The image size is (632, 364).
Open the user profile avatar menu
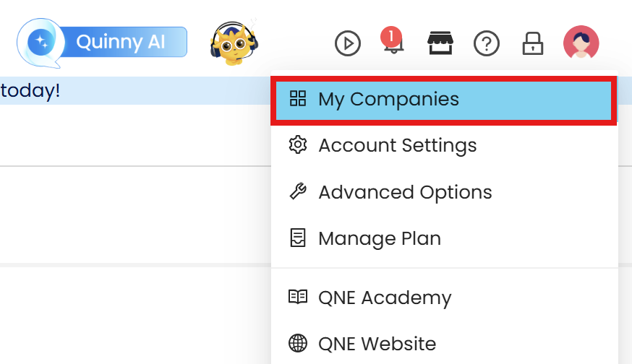[581, 43]
